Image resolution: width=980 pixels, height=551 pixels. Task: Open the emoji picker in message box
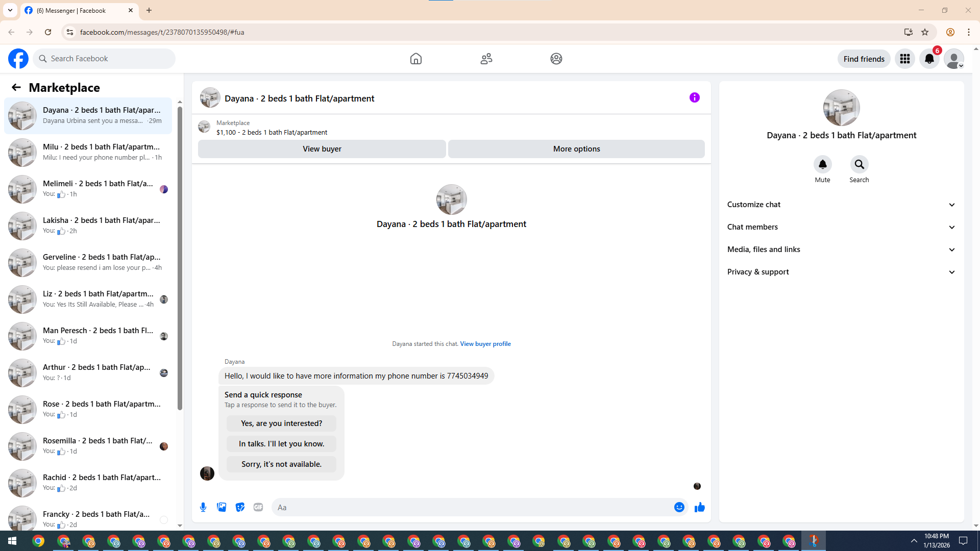click(x=679, y=507)
